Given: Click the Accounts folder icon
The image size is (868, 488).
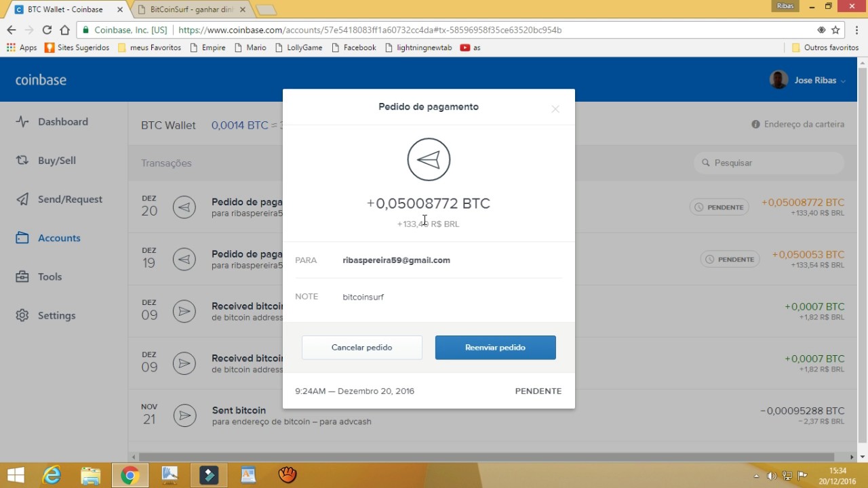Looking at the screenshot, I should 22,238.
